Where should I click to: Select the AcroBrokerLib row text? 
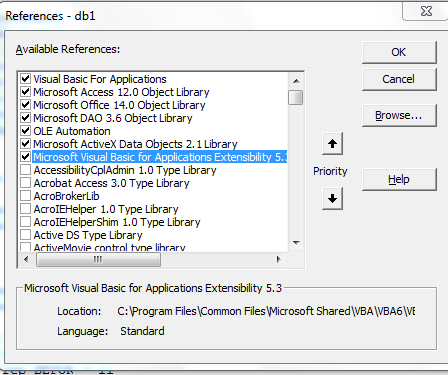pyautogui.click(x=66, y=196)
